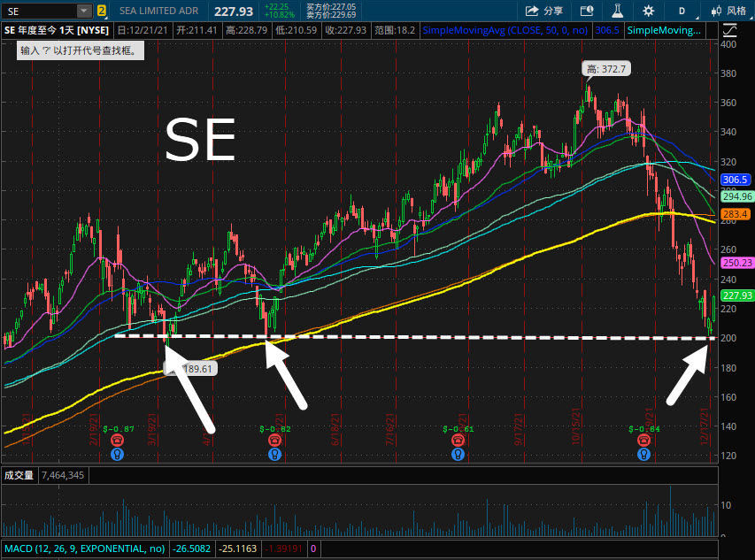Open the D timeframe selector
Image resolution: width=755 pixels, height=560 pixels.
682,11
